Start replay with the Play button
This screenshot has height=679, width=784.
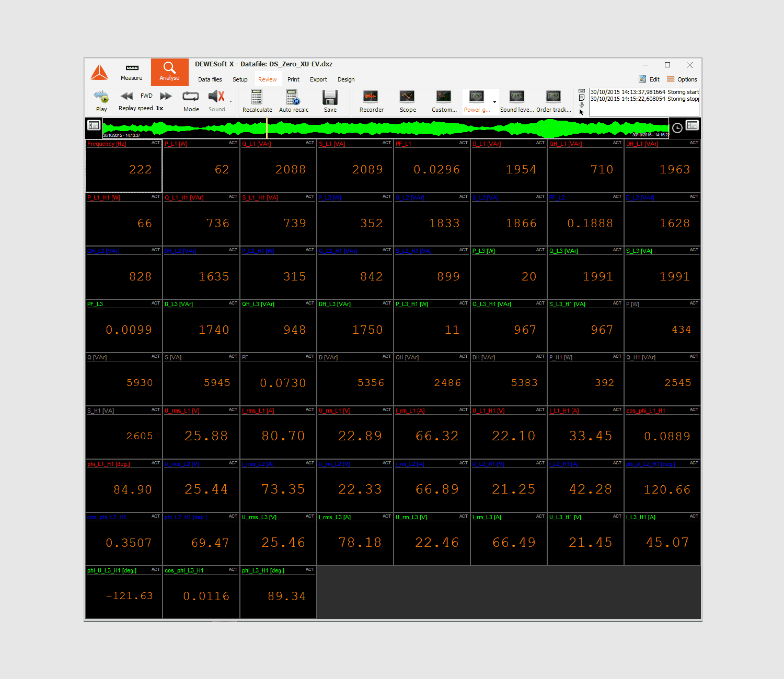click(101, 101)
